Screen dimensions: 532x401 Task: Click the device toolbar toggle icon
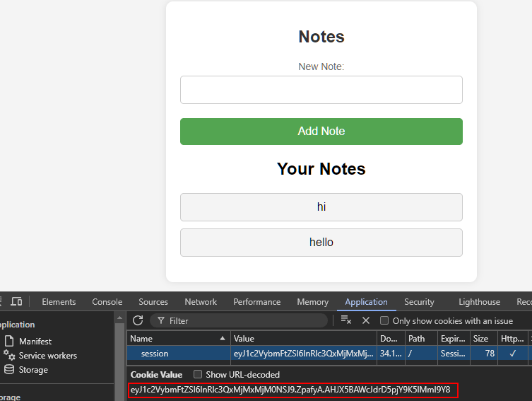[16, 302]
